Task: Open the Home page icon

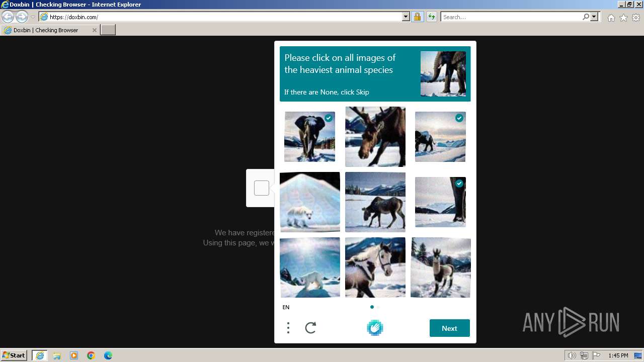Action: point(611,18)
